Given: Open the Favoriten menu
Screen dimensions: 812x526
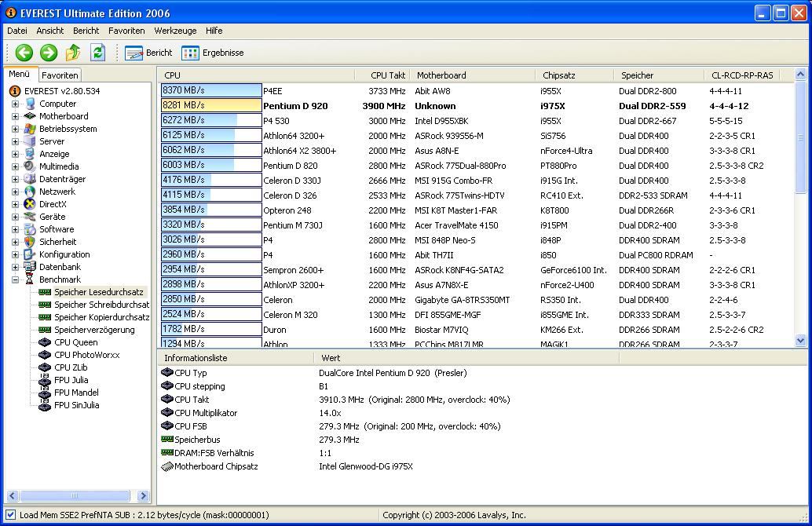Looking at the screenshot, I should [x=126, y=31].
